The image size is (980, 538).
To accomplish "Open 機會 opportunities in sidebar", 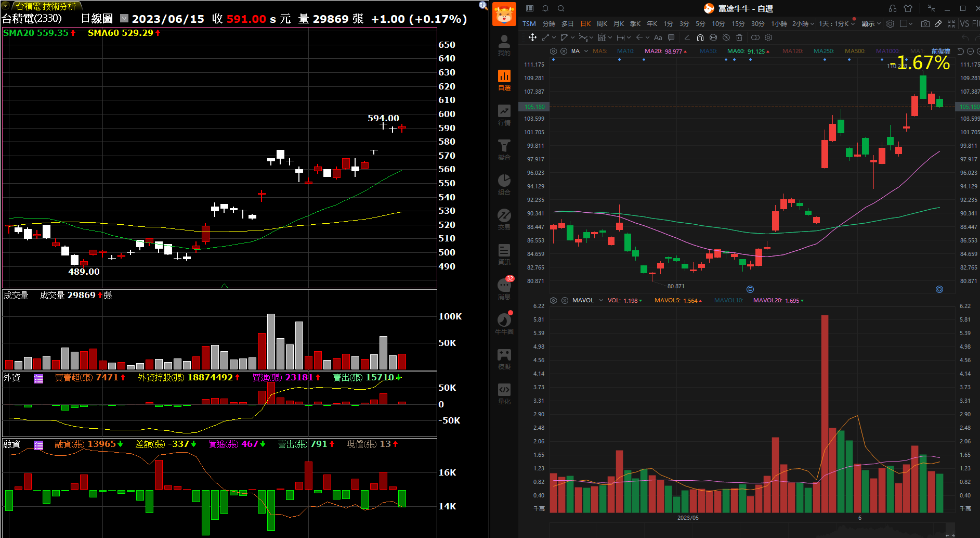I will click(504, 150).
